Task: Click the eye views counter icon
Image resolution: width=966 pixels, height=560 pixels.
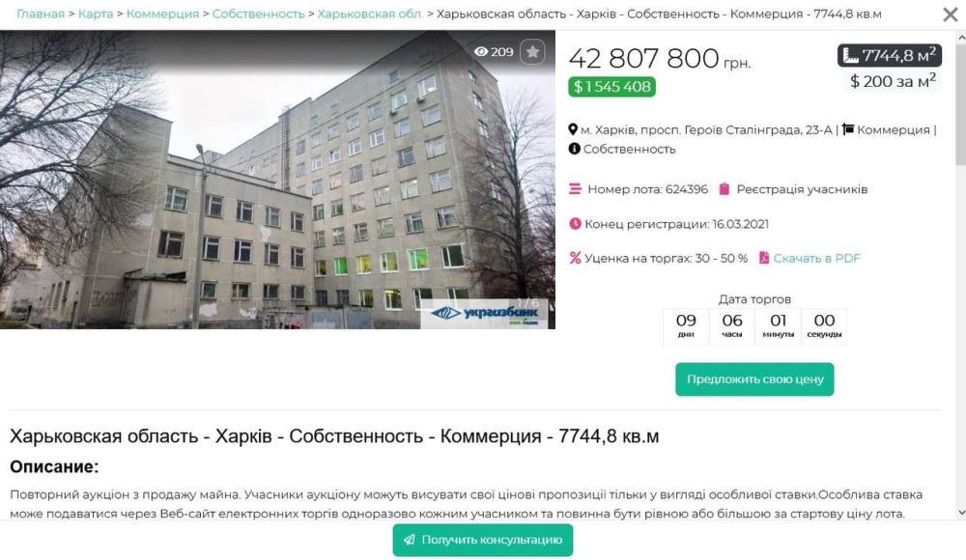Action: pyautogui.click(x=480, y=52)
